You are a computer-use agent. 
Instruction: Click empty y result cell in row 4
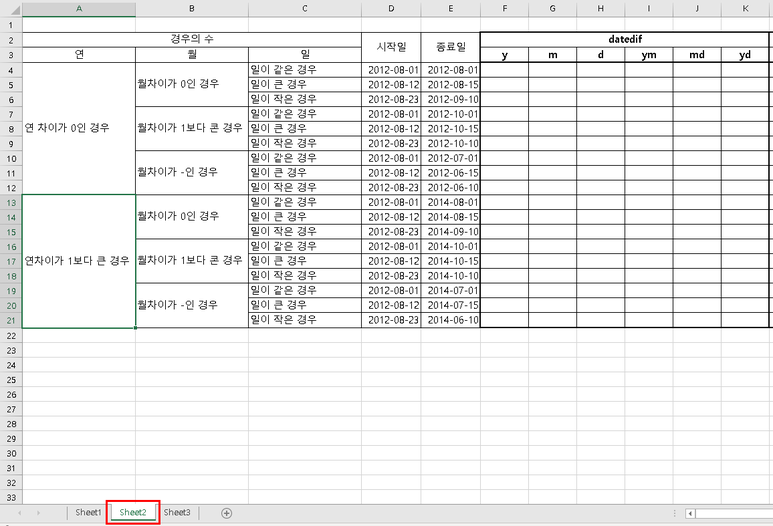pos(504,70)
